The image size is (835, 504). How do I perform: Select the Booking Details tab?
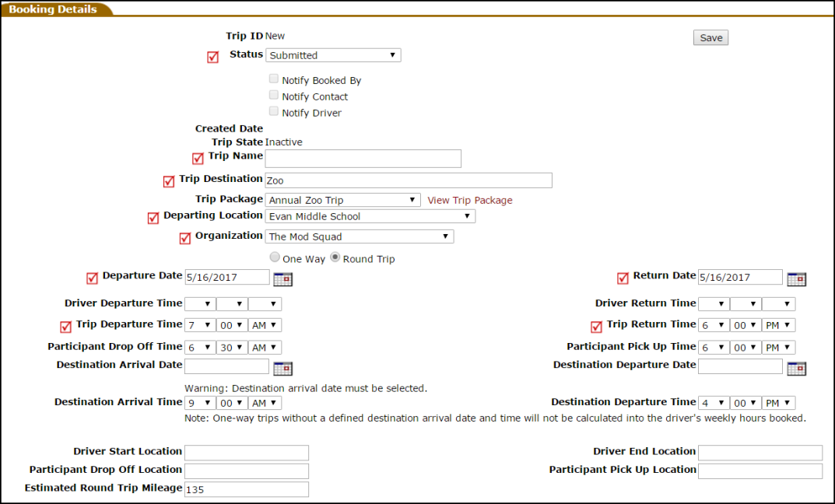pyautogui.click(x=53, y=9)
